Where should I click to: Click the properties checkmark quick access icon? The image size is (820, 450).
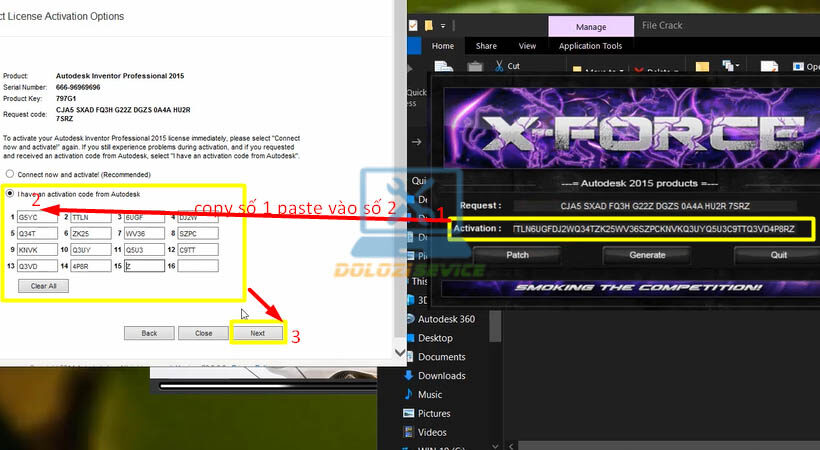point(413,25)
